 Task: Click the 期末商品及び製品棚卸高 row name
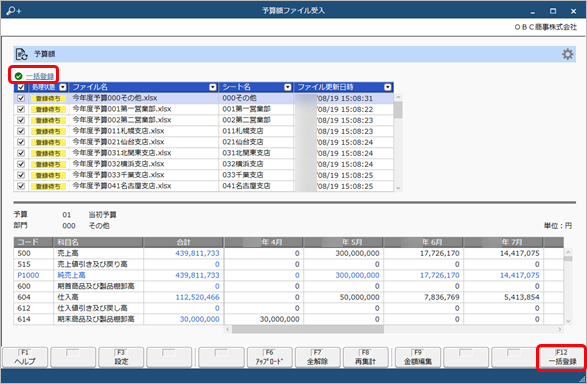point(95,319)
